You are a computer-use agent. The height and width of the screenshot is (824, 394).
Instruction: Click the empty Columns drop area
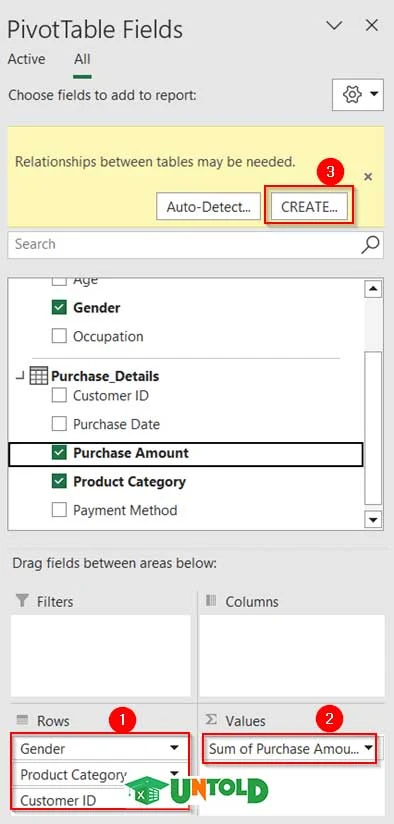[x=292, y=656]
